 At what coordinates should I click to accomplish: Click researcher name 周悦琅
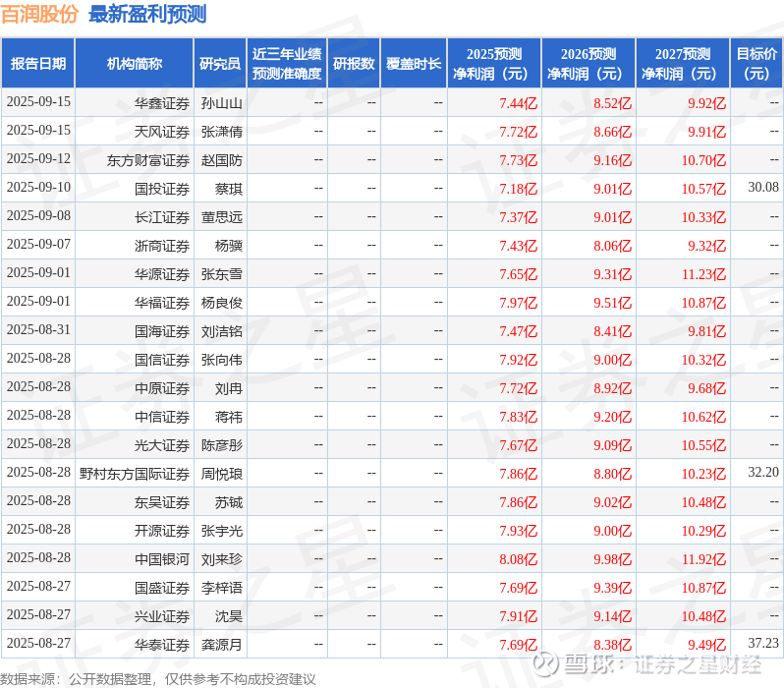(x=221, y=474)
